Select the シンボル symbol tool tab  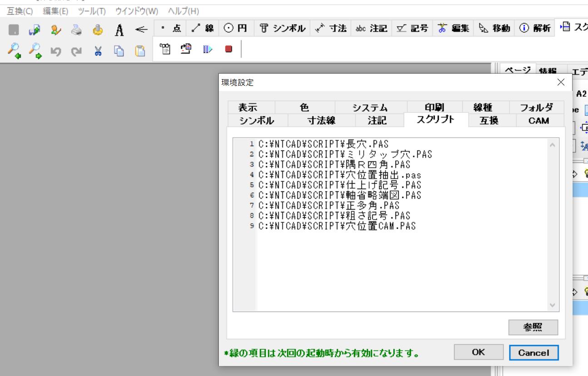[x=282, y=29]
